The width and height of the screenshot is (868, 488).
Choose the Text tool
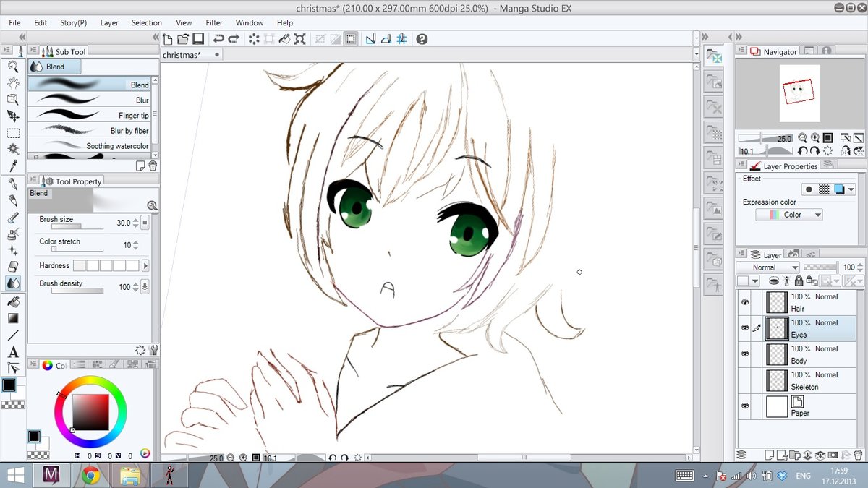click(12, 352)
